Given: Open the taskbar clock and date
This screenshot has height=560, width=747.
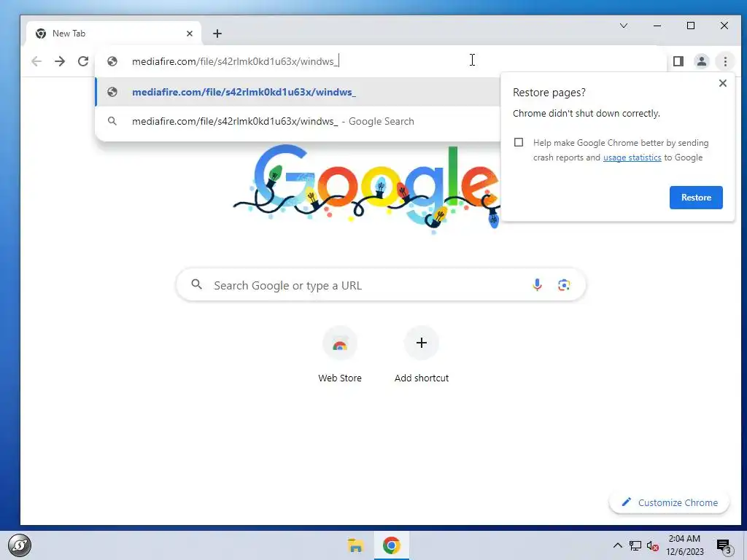Looking at the screenshot, I should coord(684,545).
